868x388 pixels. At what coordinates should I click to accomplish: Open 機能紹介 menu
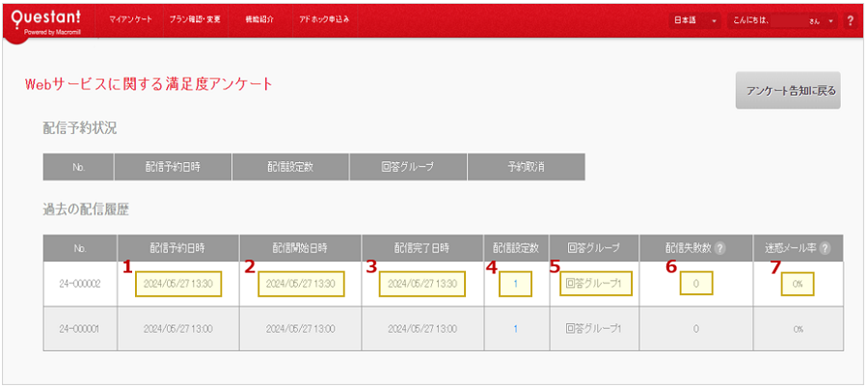(x=259, y=19)
